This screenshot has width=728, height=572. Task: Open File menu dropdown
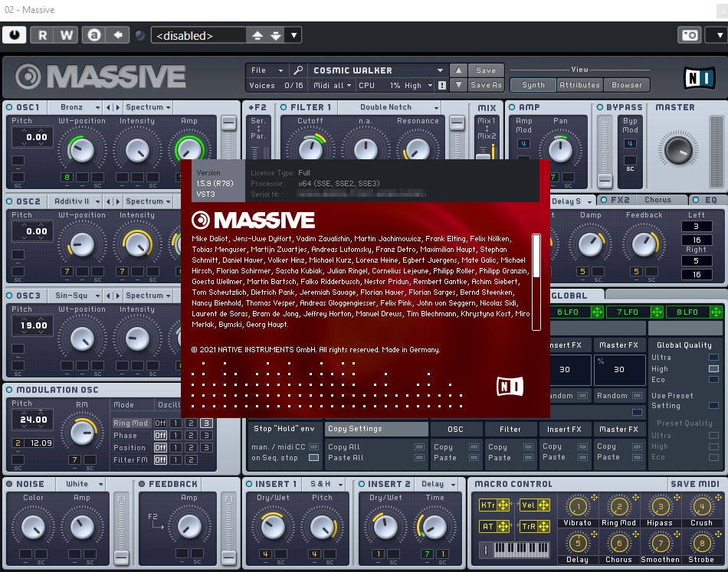267,70
